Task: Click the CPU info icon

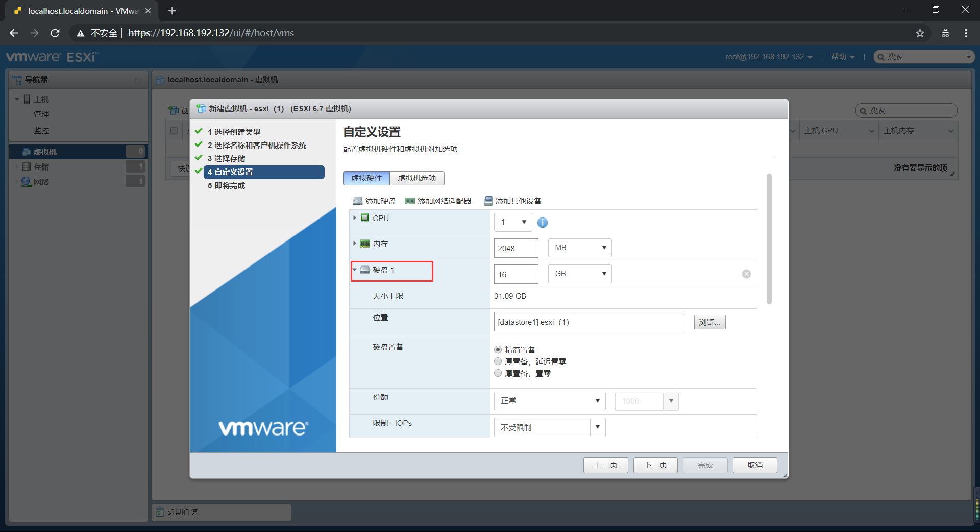Action: click(543, 223)
